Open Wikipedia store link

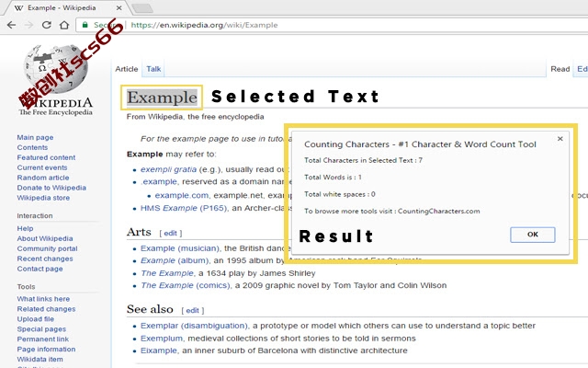43,198
